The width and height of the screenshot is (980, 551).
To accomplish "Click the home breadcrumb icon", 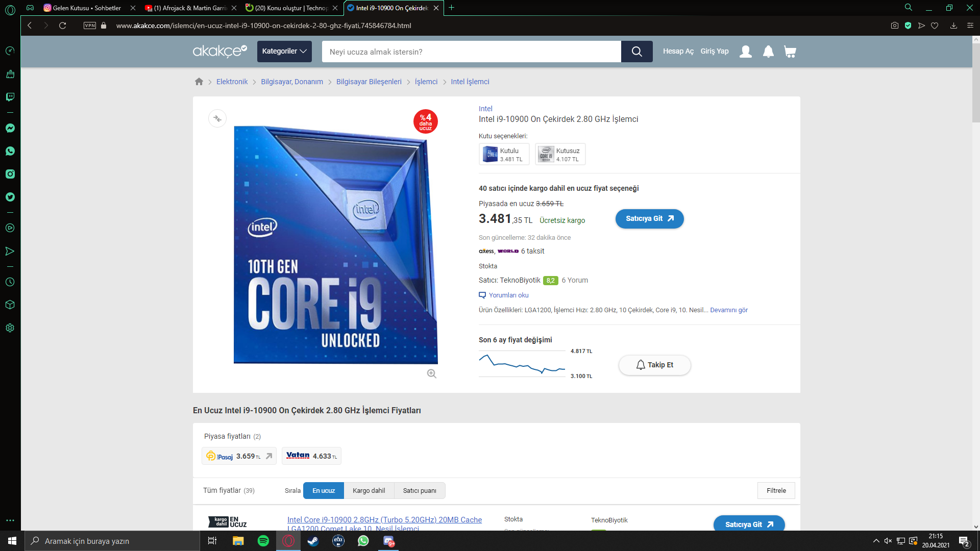I will point(199,82).
